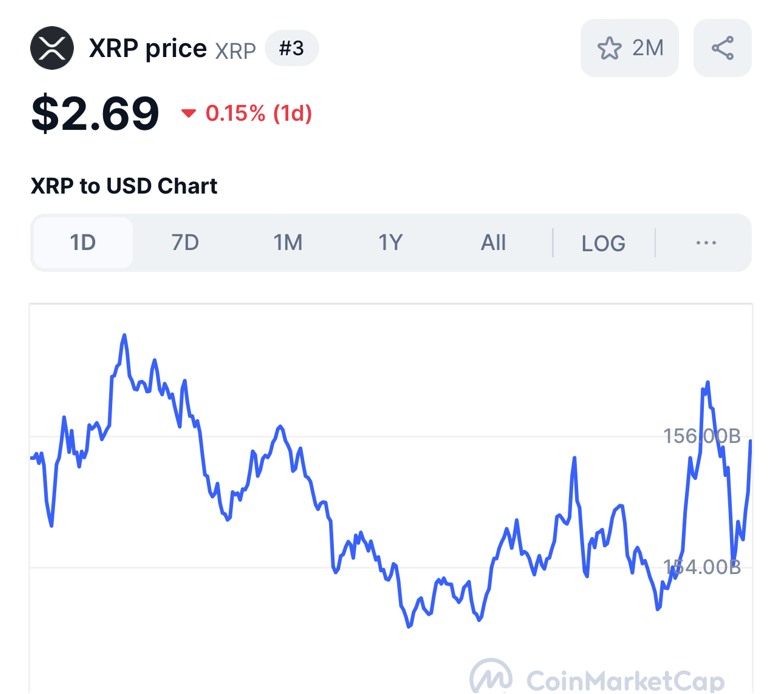Click the $2.69 price value
This screenshot has width=782, height=694.
tap(95, 113)
